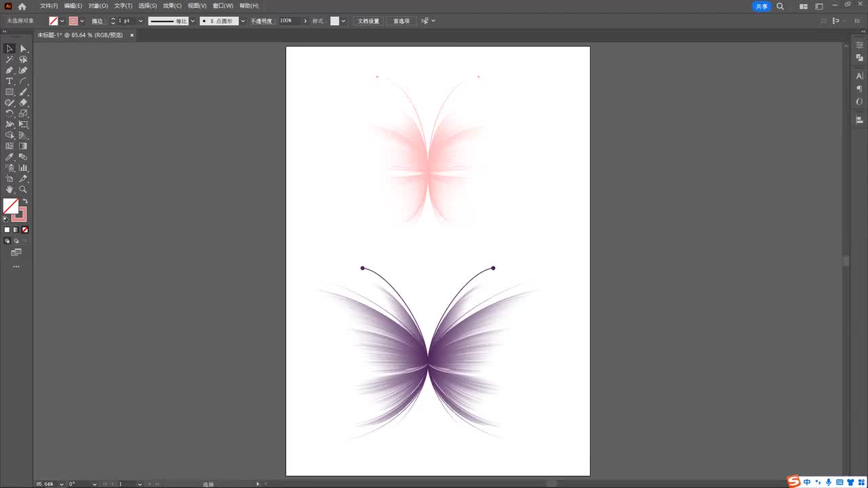Open the 效果(C) menu
868x488 pixels.
[172, 6]
